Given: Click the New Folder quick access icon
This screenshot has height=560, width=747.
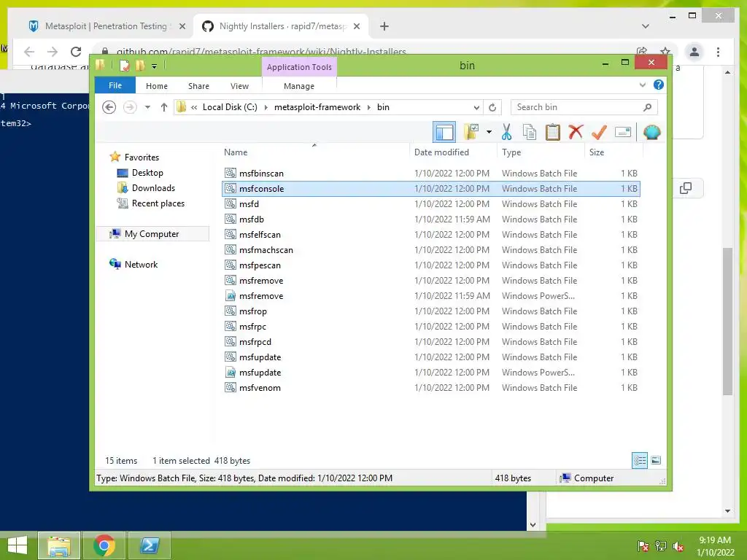Looking at the screenshot, I should coord(140,66).
